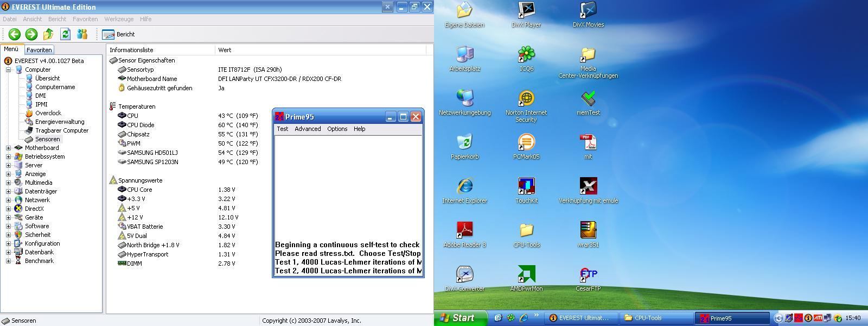Open the Hilfe menu
The width and height of the screenshot is (868, 326).
(x=145, y=19)
